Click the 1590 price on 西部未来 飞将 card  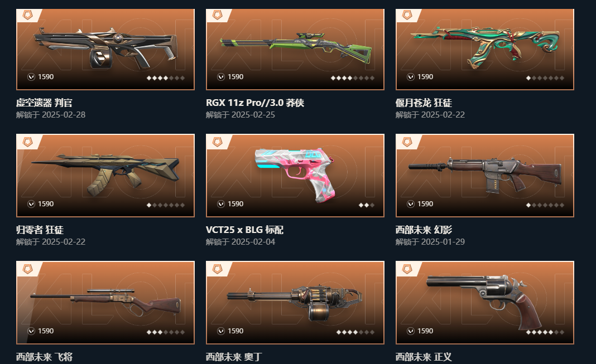coord(46,331)
